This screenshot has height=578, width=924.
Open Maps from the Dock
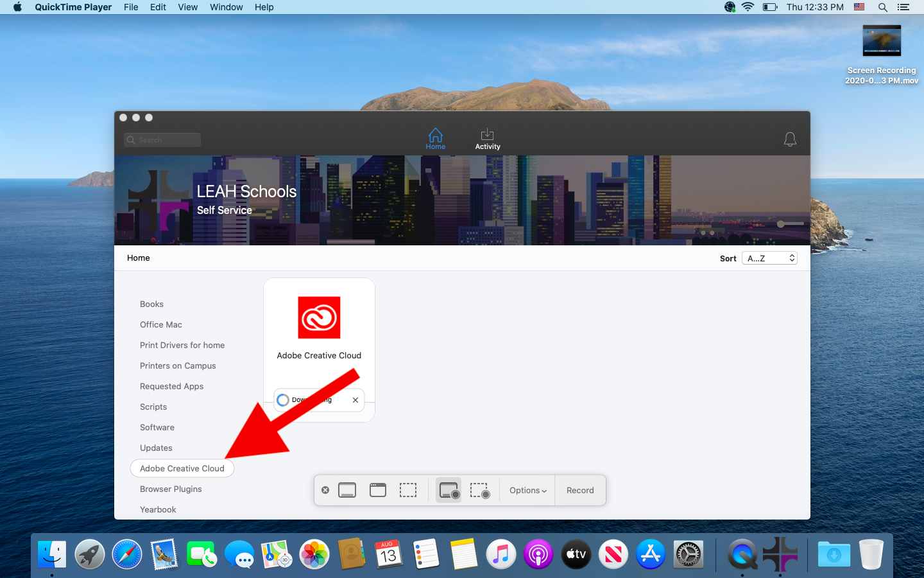(x=277, y=554)
